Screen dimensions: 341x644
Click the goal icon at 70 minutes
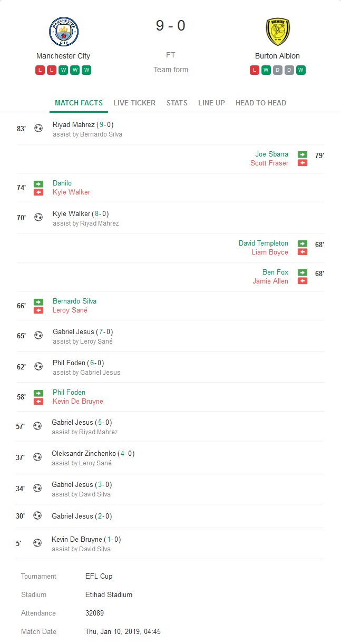point(38,217)
